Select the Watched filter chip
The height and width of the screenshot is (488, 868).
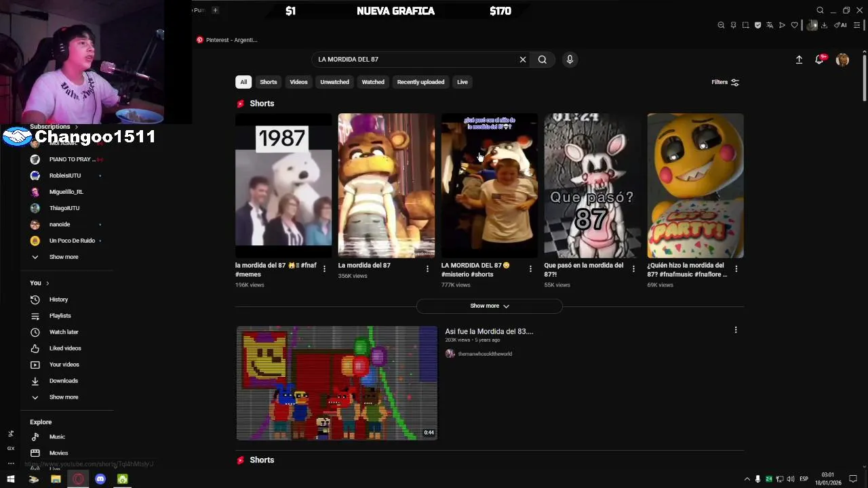pos(373,82)
